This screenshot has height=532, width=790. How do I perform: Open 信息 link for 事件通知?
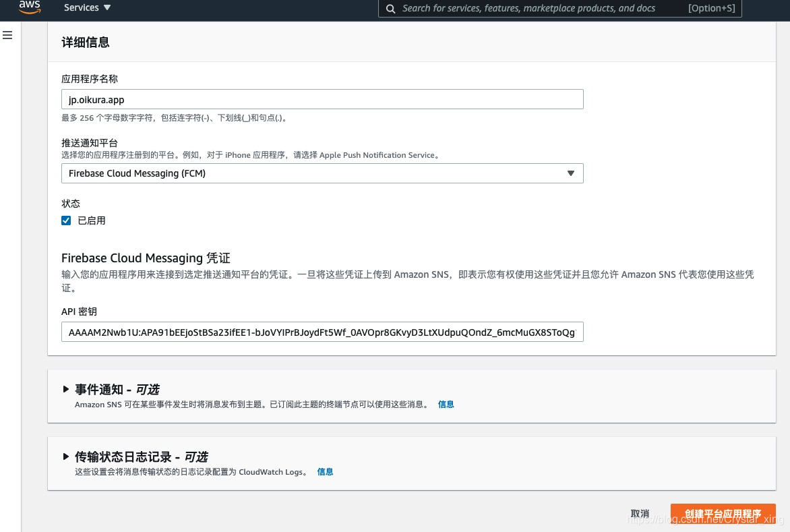point(446,404)
